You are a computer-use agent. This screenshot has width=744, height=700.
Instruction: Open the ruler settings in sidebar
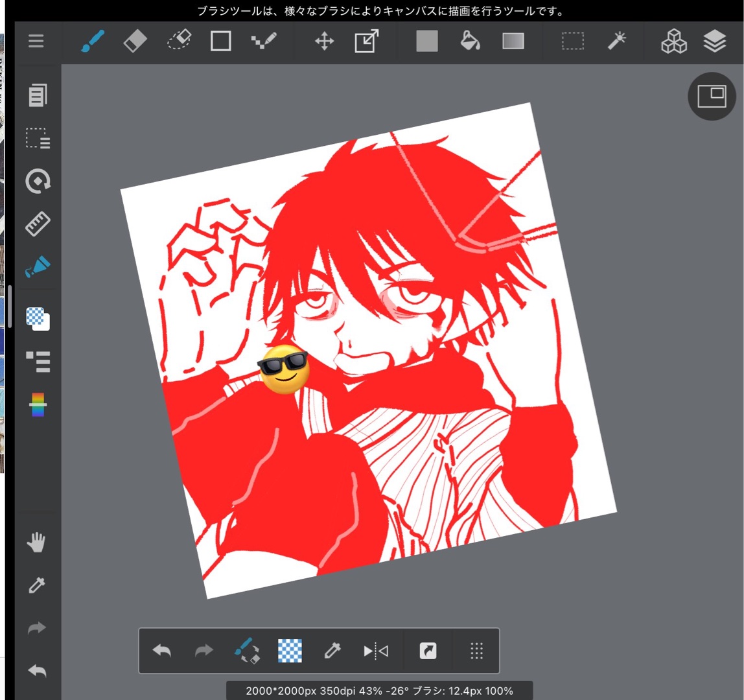[38, 224]
